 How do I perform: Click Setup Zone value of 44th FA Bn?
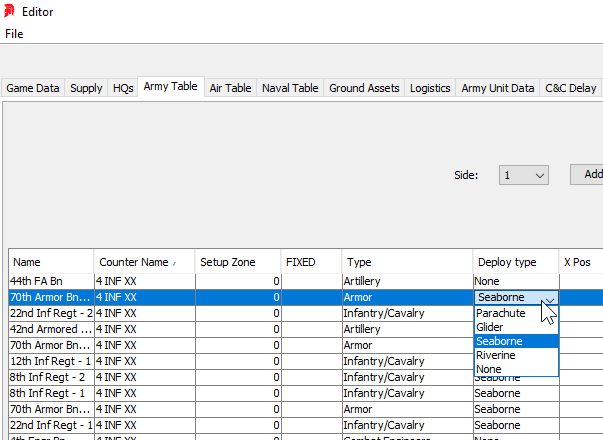[x=238, y=281]
